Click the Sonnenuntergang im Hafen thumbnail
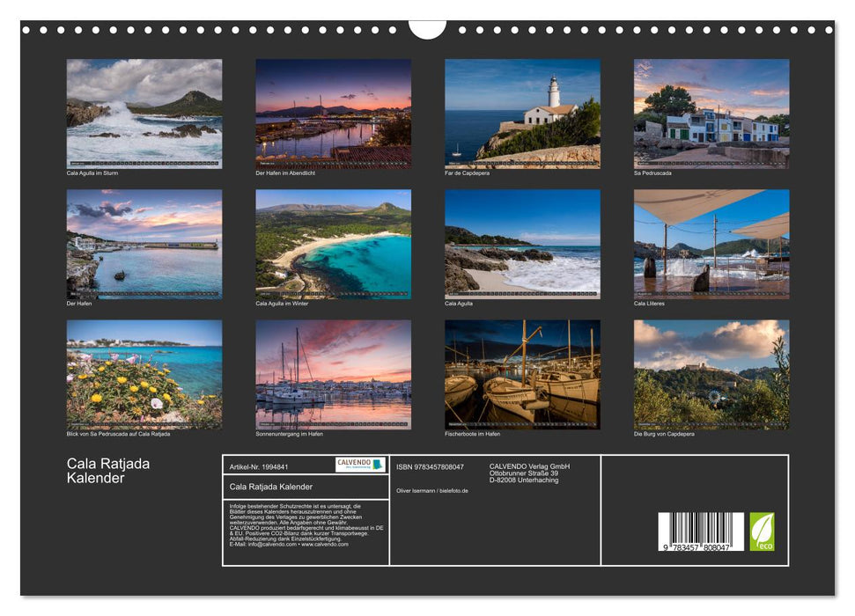 click(x=333, y=374)
